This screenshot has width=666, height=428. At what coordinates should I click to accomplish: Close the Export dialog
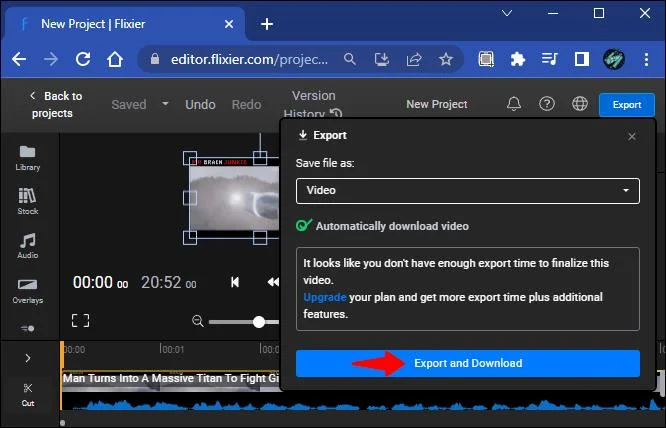632,136
